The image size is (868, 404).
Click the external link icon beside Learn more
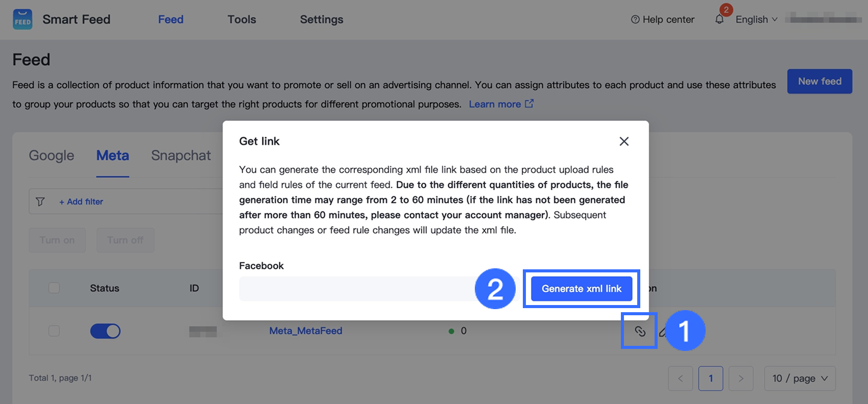coord(529,104)
